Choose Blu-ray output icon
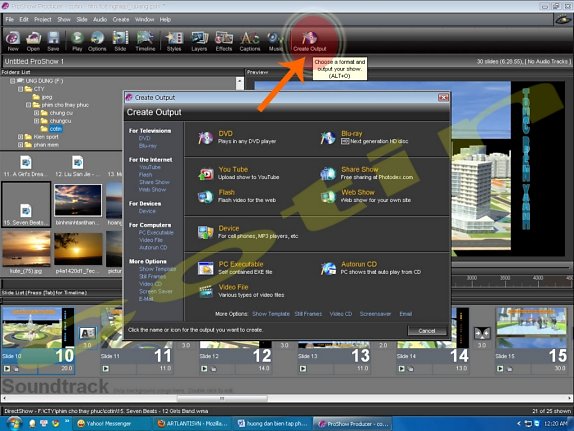The height and width of the screenshot is (431, 574). pyautogui.click(x=328, y=138)
